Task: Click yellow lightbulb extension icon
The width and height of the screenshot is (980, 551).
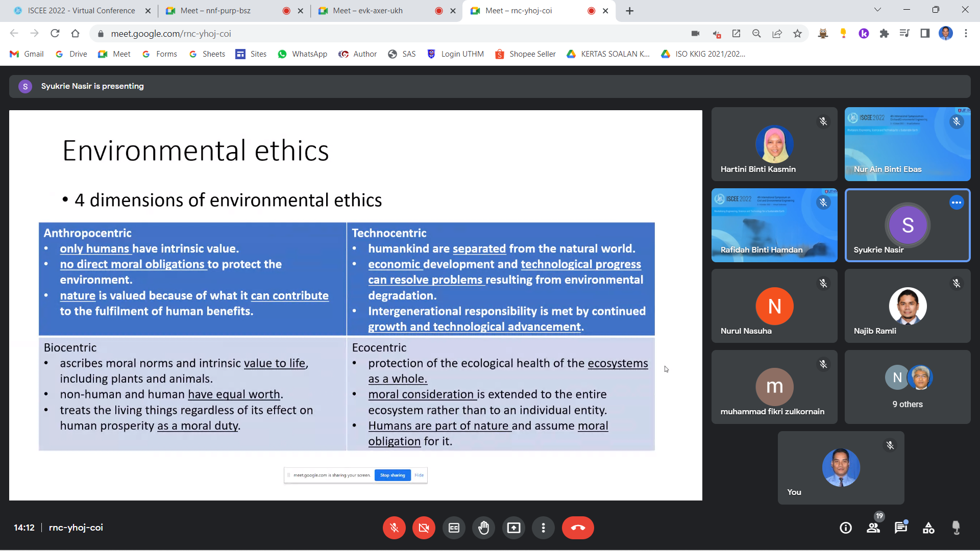Action: [843, 33]
